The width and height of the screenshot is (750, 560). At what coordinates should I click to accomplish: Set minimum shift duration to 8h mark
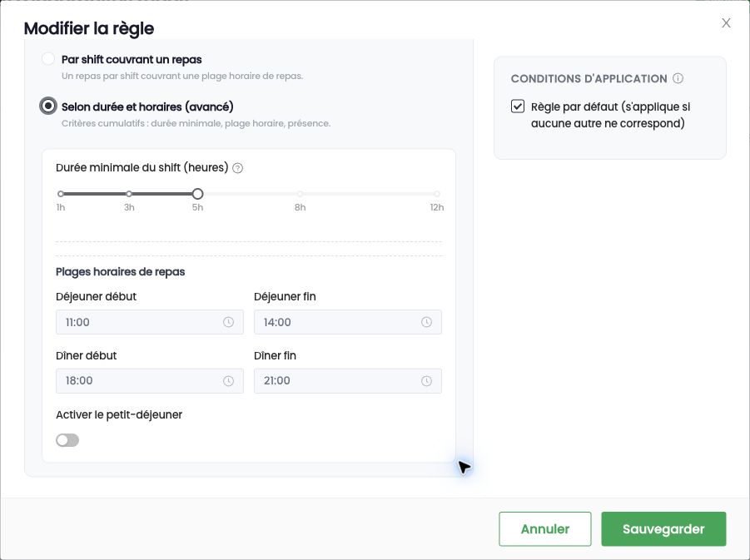point(300,194)
